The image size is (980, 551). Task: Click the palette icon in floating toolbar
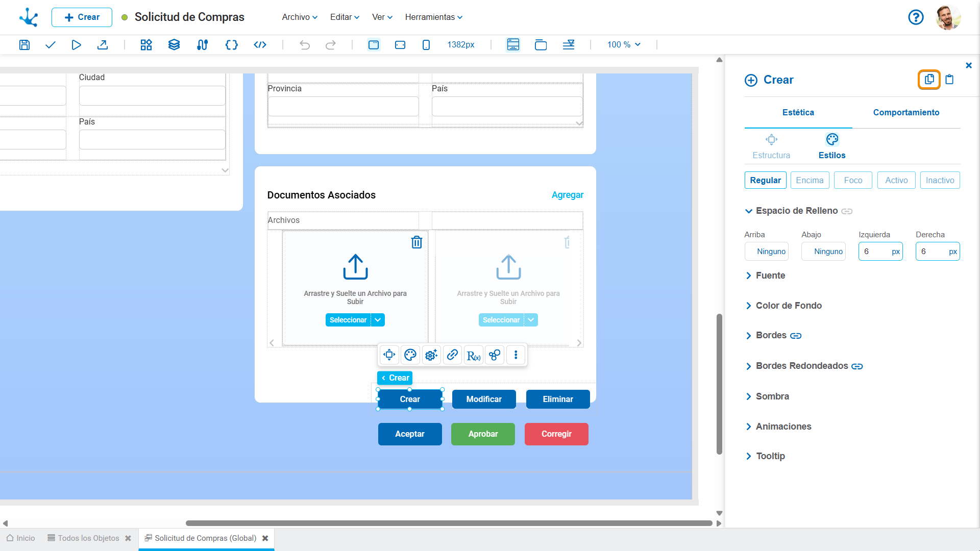(x=410, y=355)
